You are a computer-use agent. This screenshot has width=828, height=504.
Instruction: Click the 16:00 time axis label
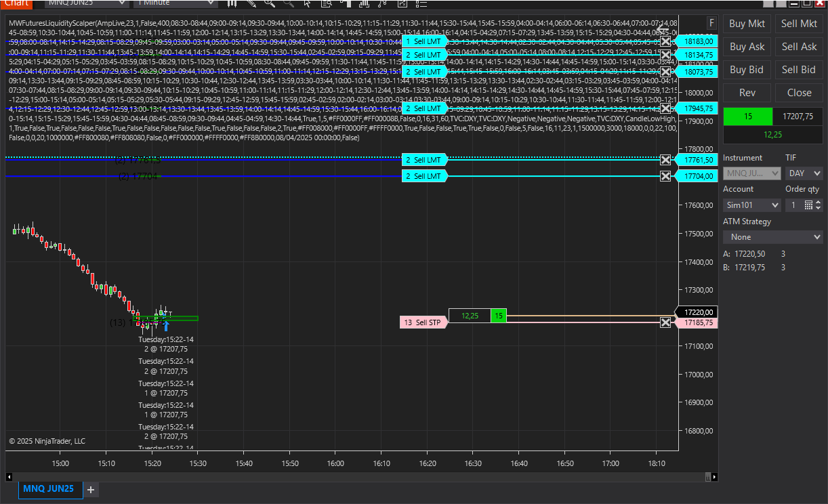[335, 463]
